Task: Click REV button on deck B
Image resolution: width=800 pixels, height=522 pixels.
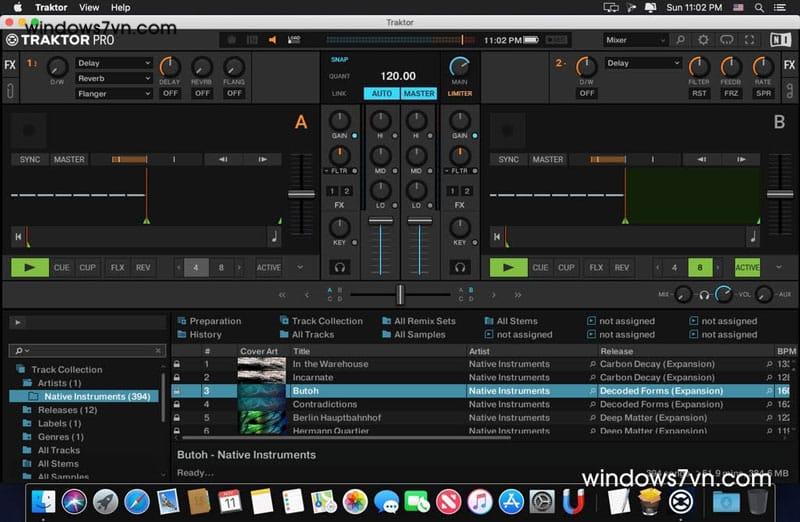Action: [x=621, y=267]
